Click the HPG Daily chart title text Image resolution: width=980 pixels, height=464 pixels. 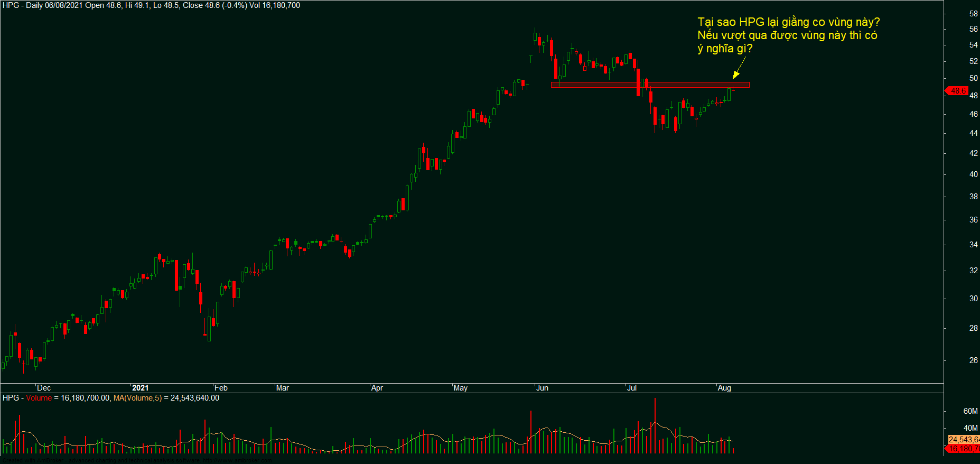click(151, 5)
